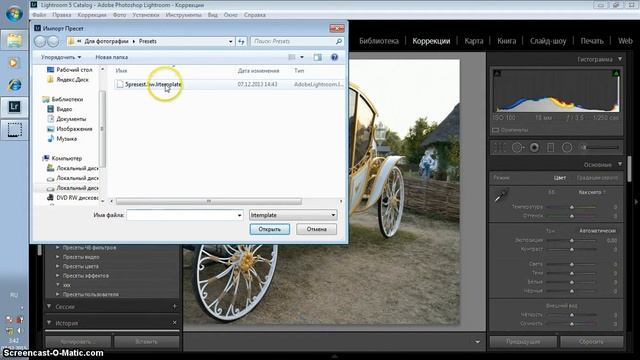Click the Температура slider handle

pos(572,207)
